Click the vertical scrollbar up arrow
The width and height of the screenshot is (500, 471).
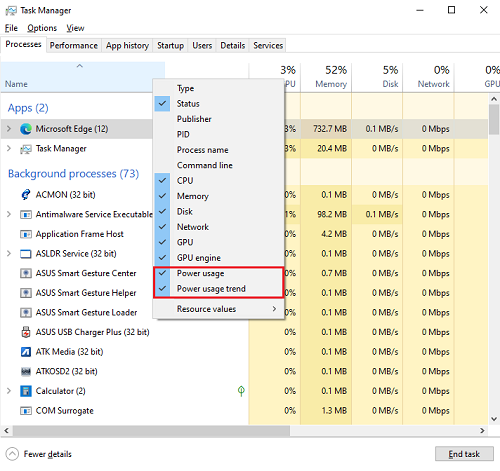pyautogui.click(x=494, y=99)
